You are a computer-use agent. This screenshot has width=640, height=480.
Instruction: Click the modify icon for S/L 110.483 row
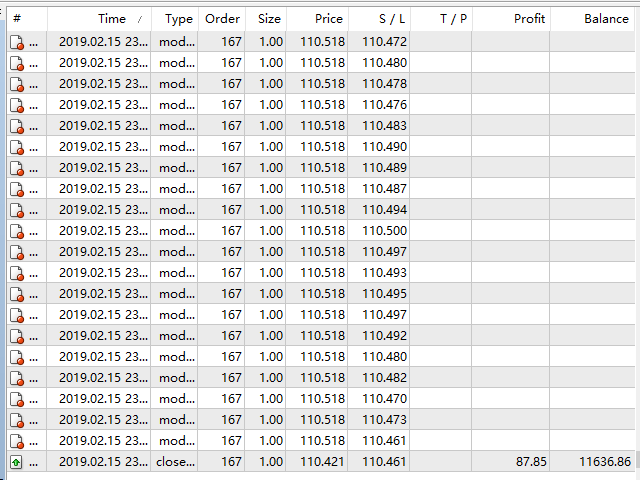point(17,126)
